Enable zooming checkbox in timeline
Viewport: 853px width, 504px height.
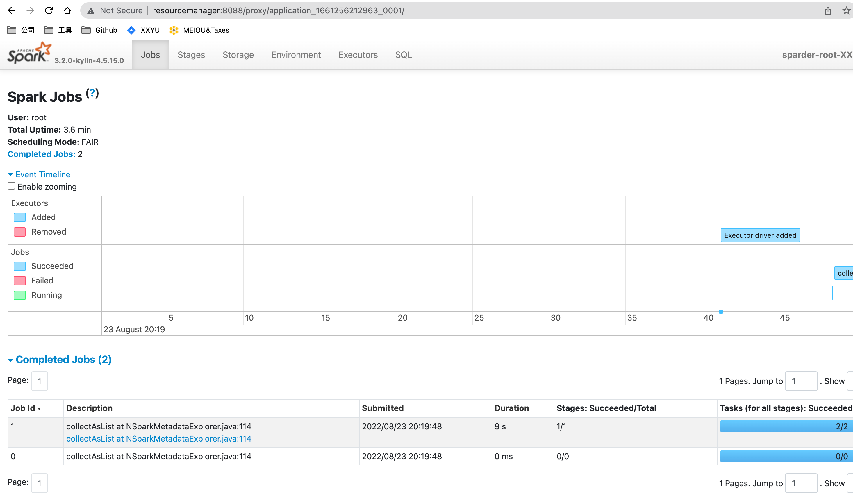[12, 186]
